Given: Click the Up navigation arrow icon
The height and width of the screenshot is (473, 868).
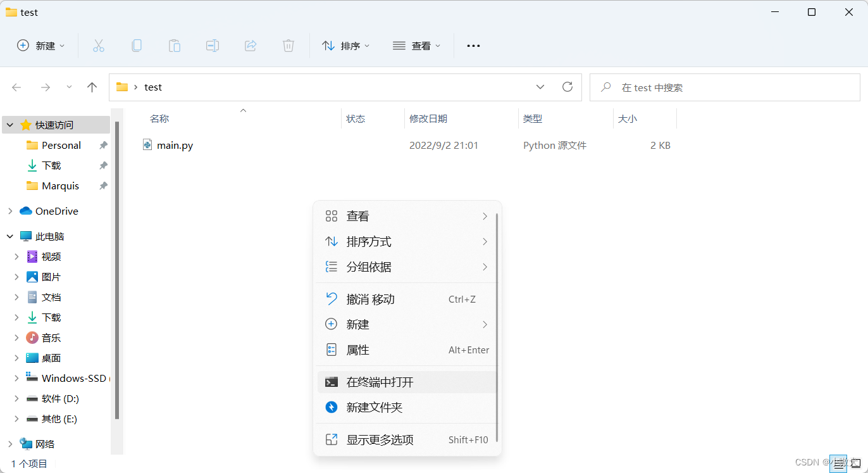Looking at the screenshot, I should pos(92,87).
